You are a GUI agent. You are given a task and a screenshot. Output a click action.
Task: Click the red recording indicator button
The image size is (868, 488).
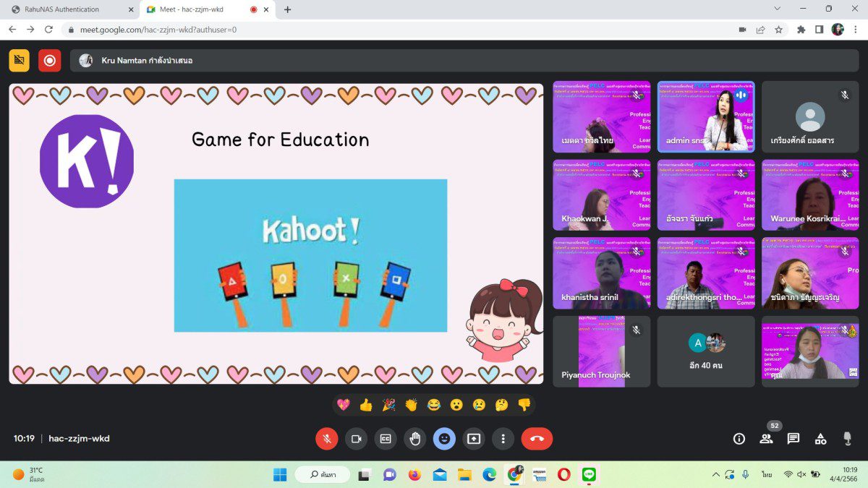(50, 60)
